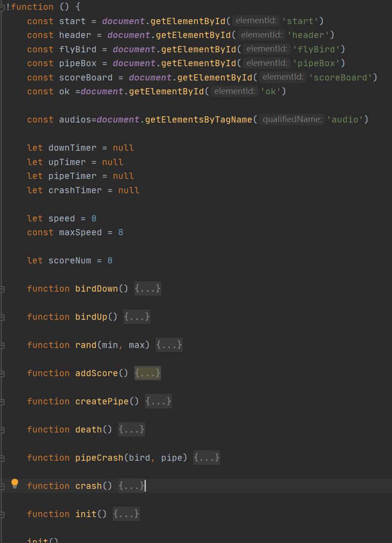Image resolution: width=392 pixels, height=543 pixels.
Task: Collapse the top-level function with gutter arrow
Action: pos(2,7)
